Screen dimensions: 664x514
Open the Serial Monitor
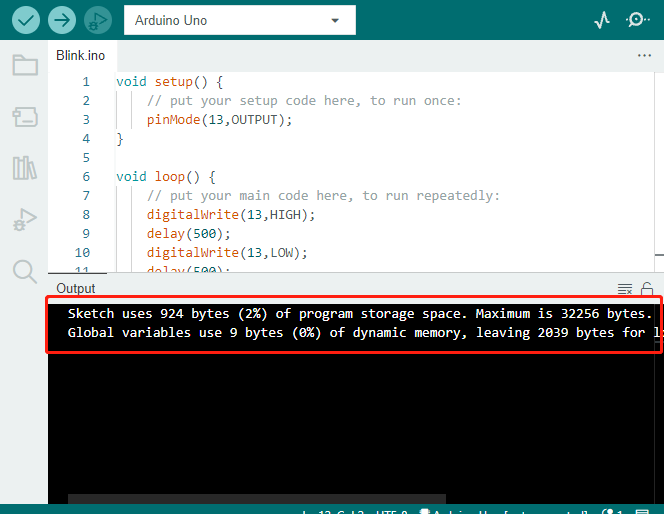point(637,20)
